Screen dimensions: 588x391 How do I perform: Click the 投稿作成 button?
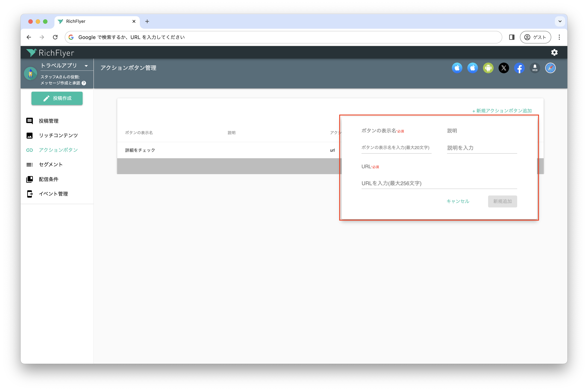pyautogui.click(x=57, y=98)
